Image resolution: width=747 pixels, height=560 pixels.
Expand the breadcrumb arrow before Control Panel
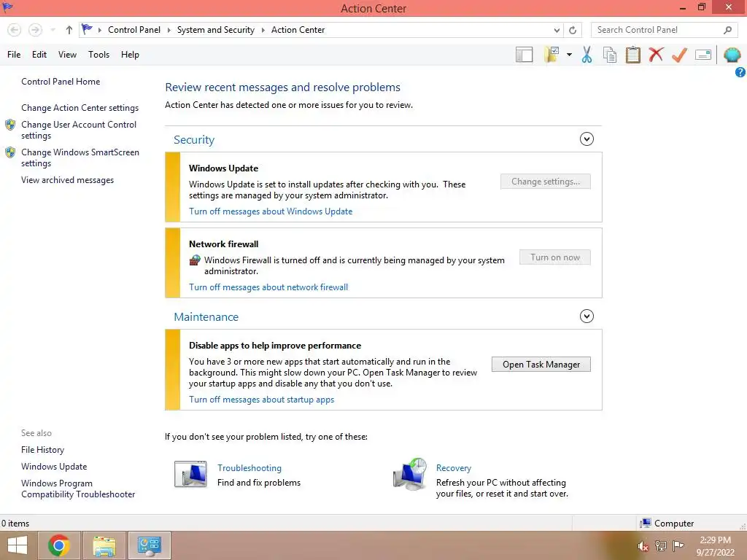pyautogui.click(x=99, y=30)
